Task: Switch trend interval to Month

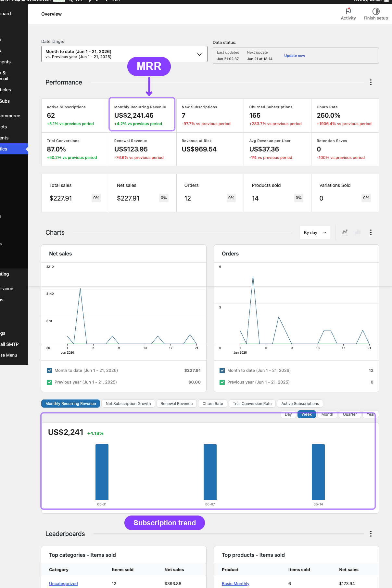Action: (x=327, y=414)
